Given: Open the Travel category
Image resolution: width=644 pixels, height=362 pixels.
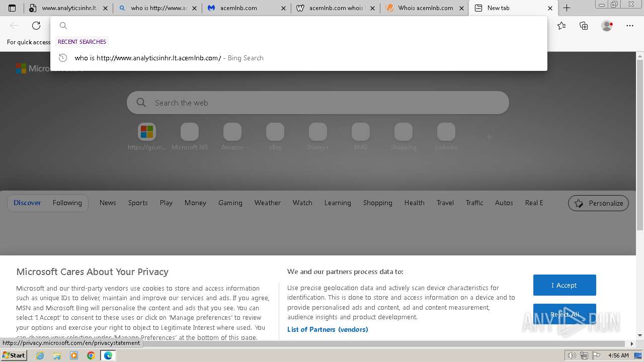Looking at the screenshot, I should [445, 203].
